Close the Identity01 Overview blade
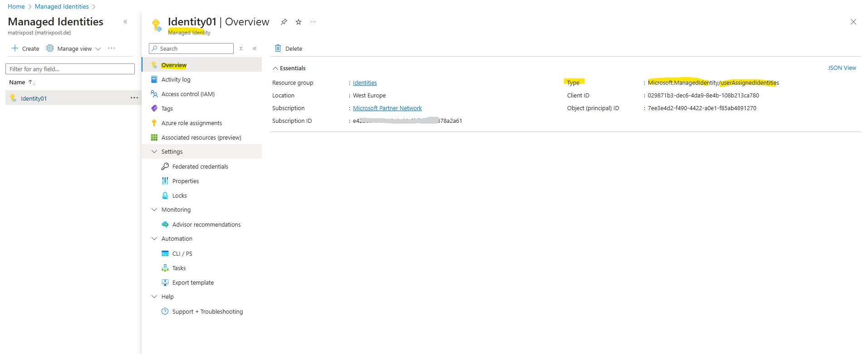Viewport: 868px width, 354px height. [853, 22]
